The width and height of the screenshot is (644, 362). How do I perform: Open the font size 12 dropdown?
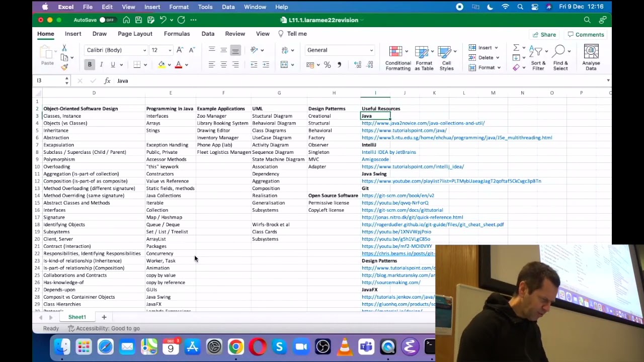click(x=170, y=50)
